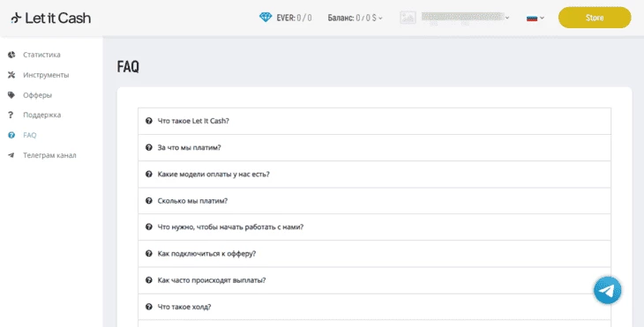Expand 'Что нужно, чтобы начать работать с нами?'

(x=374, y=227)
